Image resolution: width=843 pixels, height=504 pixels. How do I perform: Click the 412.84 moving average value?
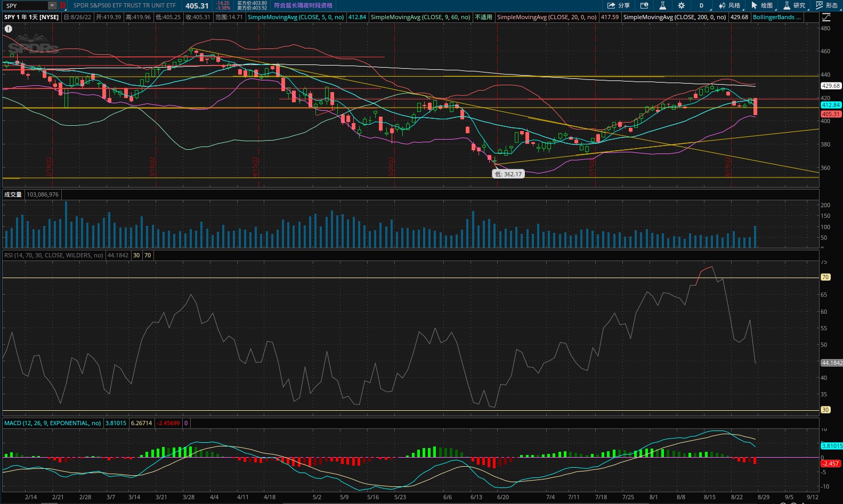(357, 17)
